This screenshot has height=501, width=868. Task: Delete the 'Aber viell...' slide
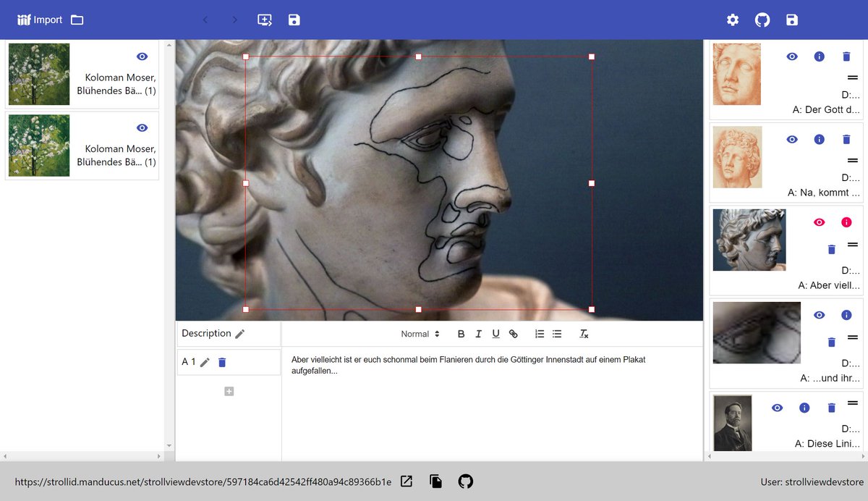(831, 249)
